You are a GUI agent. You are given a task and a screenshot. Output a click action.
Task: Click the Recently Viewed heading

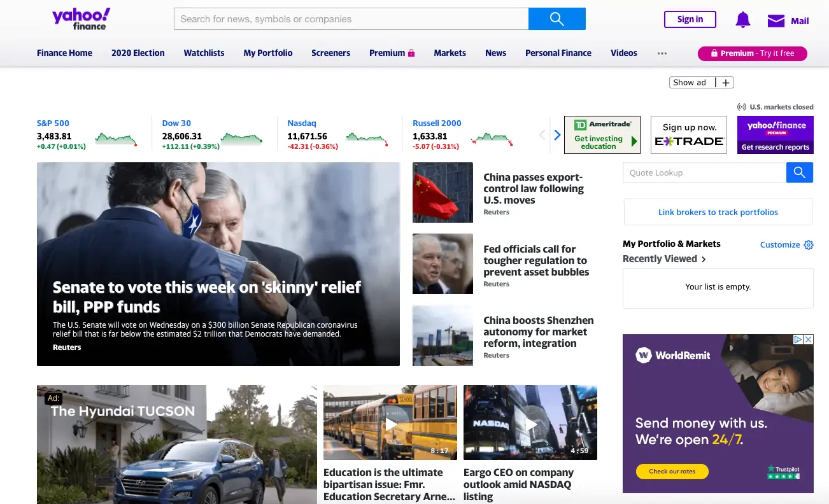[660, 259]
